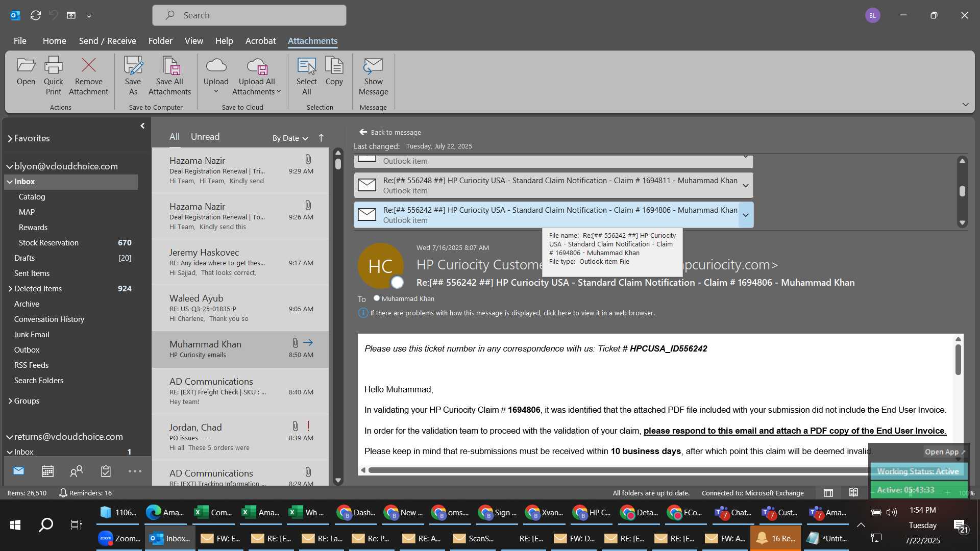Click the BL account avatar

[872, 15]
